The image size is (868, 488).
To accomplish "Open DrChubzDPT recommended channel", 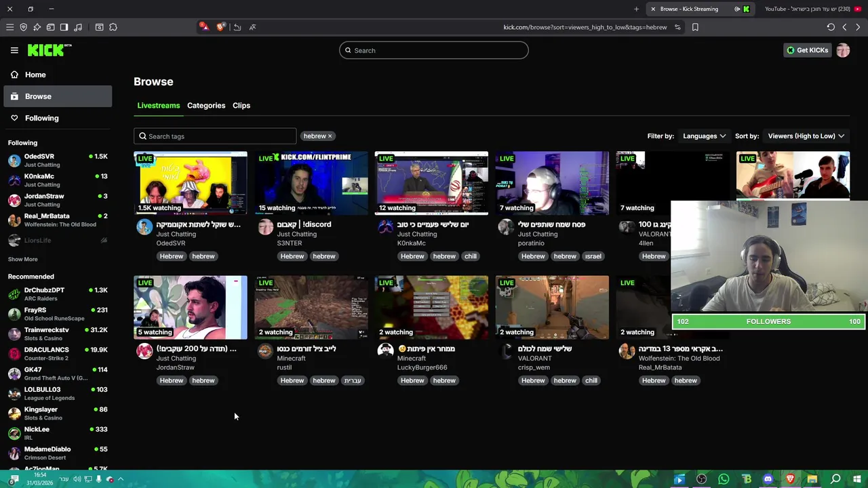I will coord(58,294).
